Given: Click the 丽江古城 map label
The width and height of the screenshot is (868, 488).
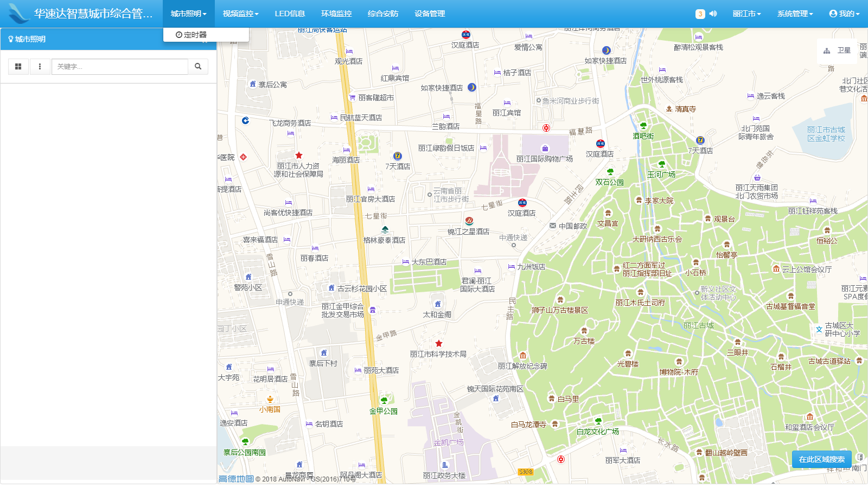Looking at the screenshot, I should tap(699, 325).
